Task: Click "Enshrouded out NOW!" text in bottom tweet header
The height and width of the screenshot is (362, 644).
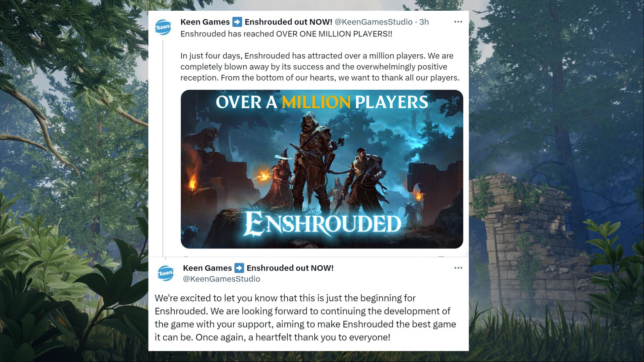Action: coord(290,268)
